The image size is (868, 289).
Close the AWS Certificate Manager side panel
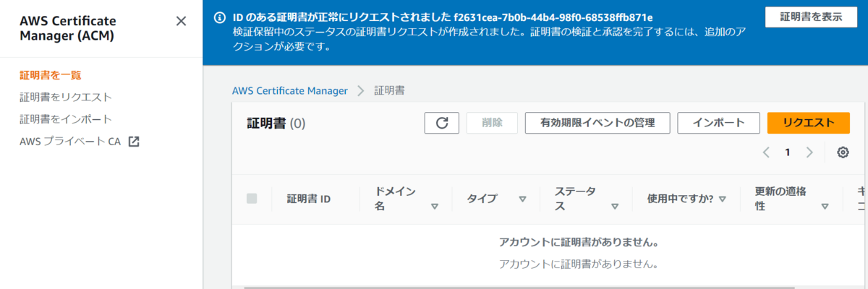182,21
